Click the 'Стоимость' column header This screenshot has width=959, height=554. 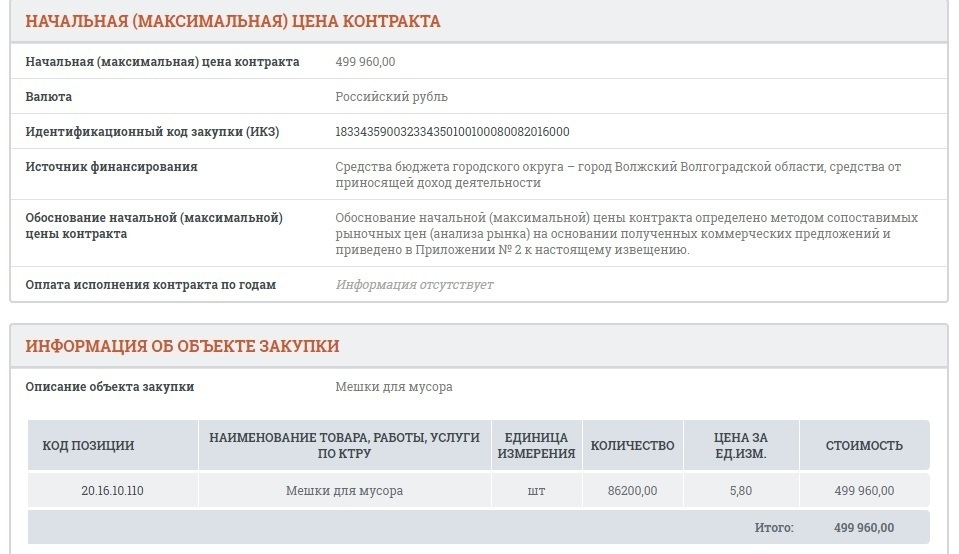pos(864,446)
